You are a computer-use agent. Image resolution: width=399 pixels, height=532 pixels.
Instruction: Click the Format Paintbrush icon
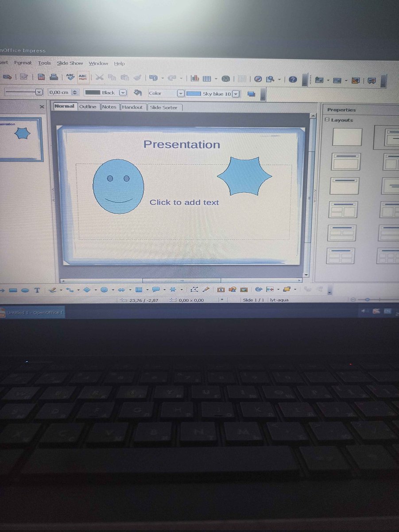pyautogui.click(x=137, y=78)
